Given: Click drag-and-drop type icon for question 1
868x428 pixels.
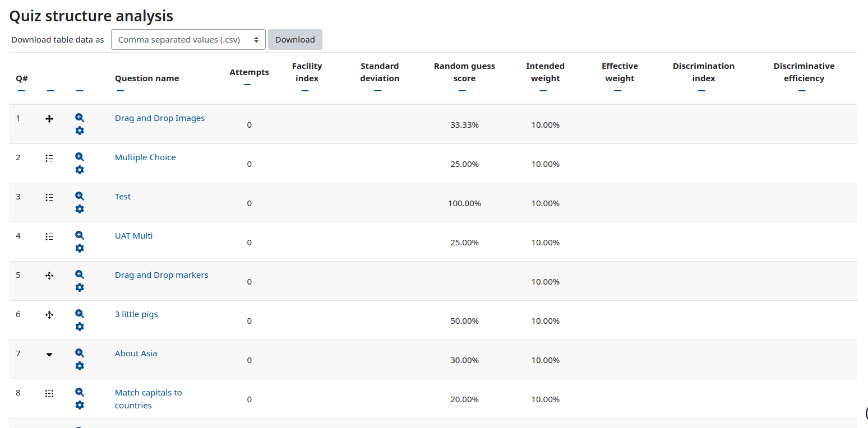Looking at the screenshot, I should (49, 119).
